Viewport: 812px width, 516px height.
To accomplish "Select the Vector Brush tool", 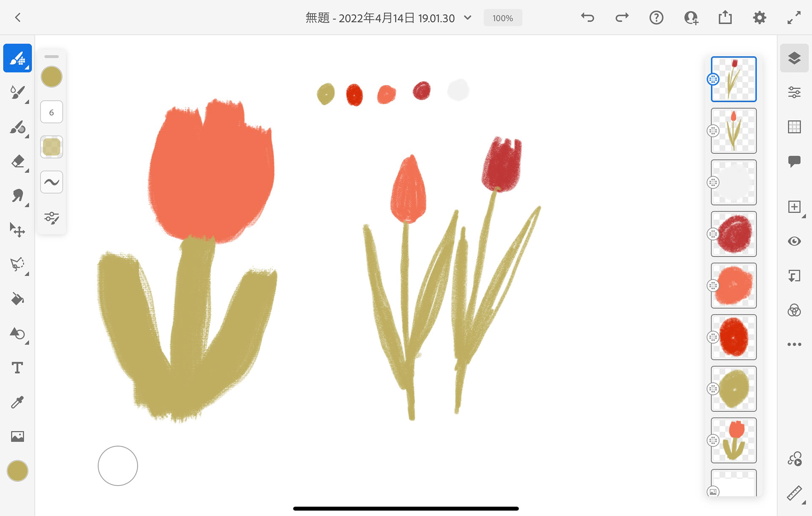I will [18, 127].
